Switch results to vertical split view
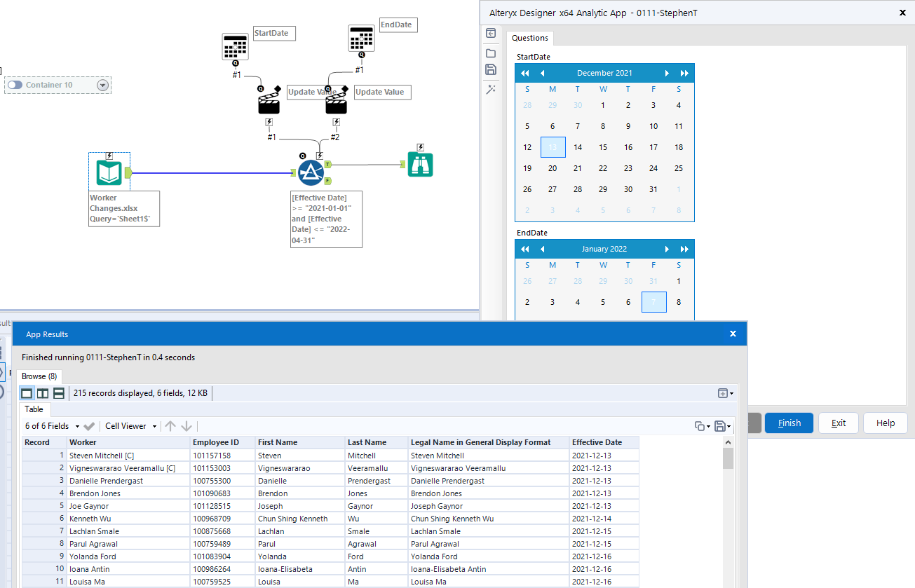The width and height of the screenshot is (915, 588). coord(43,393)
